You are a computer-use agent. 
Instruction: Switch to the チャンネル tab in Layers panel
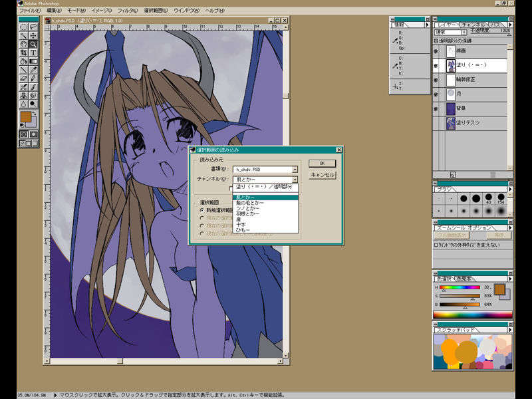[x=473, y=25]
